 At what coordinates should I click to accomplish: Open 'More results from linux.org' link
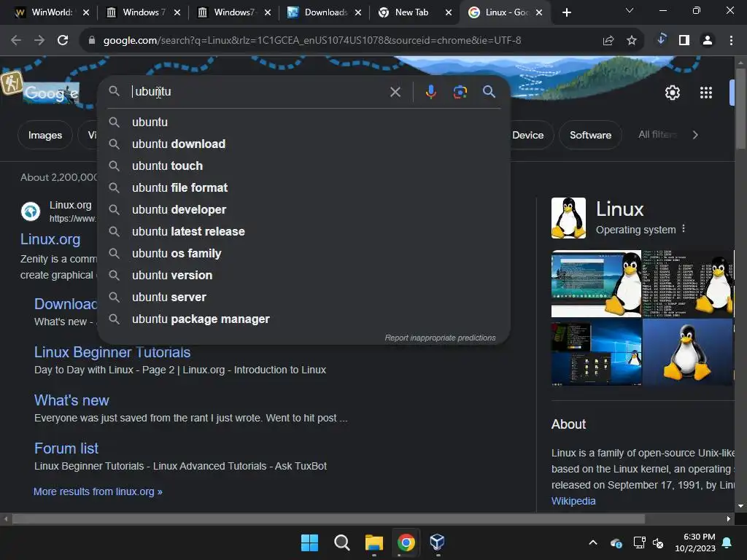pyautogui.click(x=98, y=491)
